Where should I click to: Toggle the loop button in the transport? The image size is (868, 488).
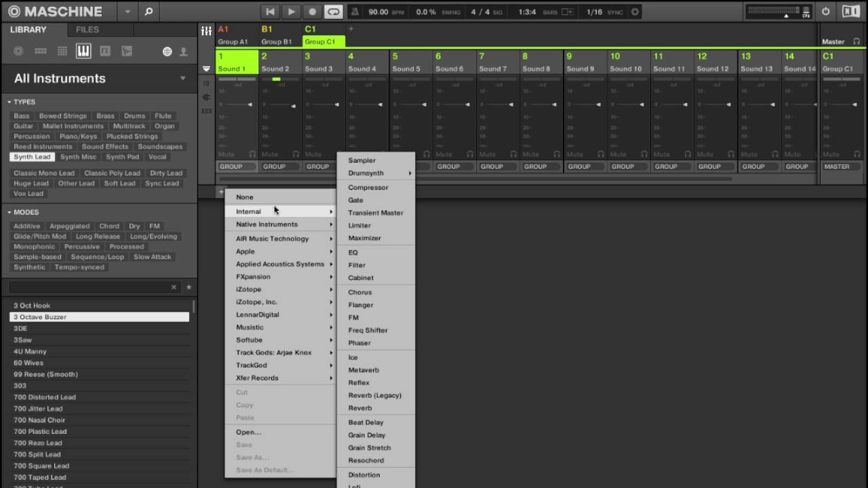point(334,12)
